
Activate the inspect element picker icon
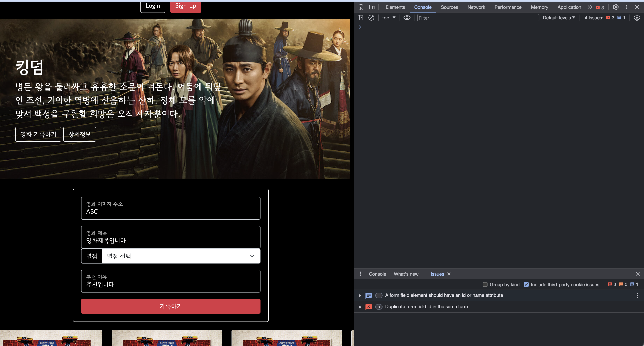(x=360, y=7)
